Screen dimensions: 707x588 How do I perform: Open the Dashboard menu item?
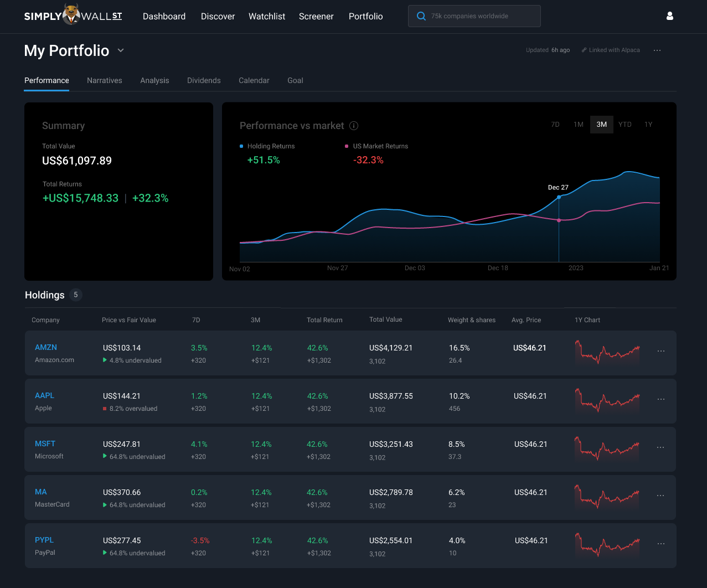click(x=164, y=17)
